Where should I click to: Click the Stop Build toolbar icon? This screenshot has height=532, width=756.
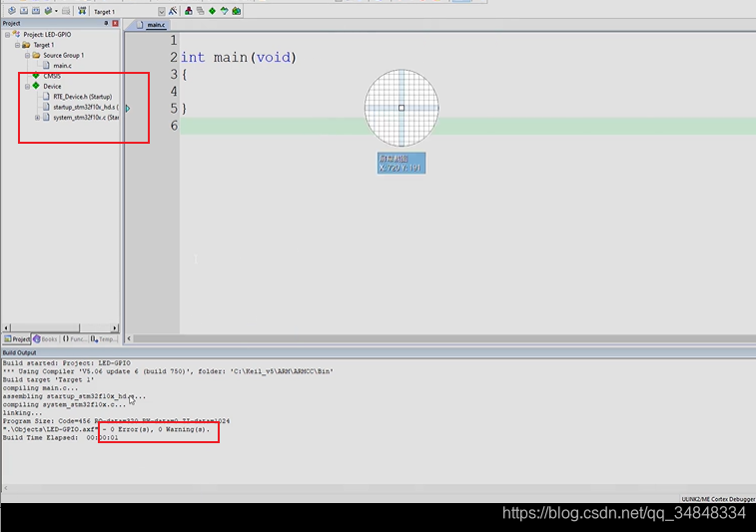point(66,11)
